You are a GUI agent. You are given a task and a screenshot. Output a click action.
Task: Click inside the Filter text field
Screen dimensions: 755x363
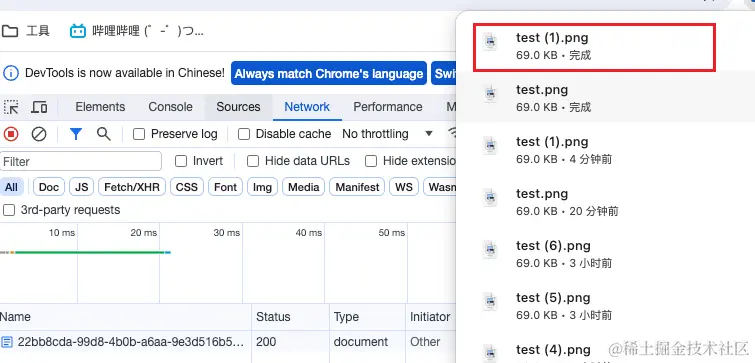pyautogui.click(x=81, y=161)
